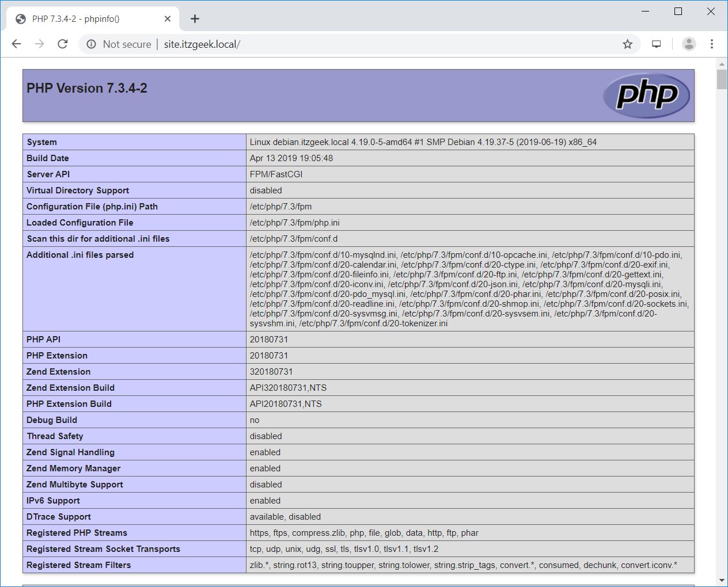
Task: Click the Apr 13 2019 19:05:48 value
Action: coord(291,158)
